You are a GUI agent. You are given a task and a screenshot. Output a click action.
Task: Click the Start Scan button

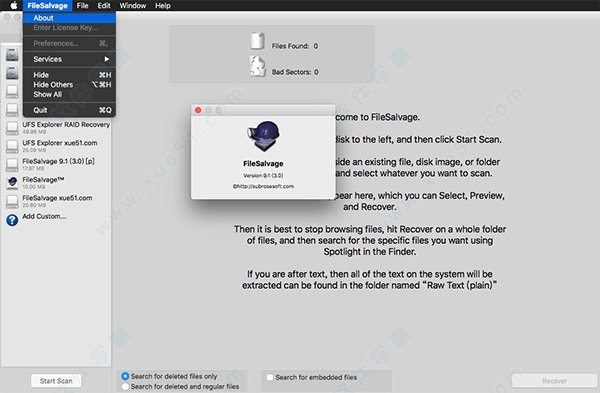coord(56,381)
